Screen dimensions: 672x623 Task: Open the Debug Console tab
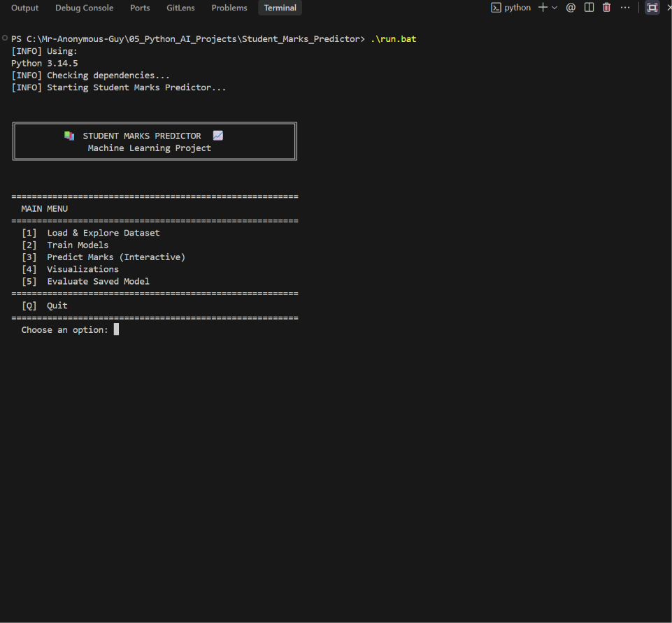(84, 8)
